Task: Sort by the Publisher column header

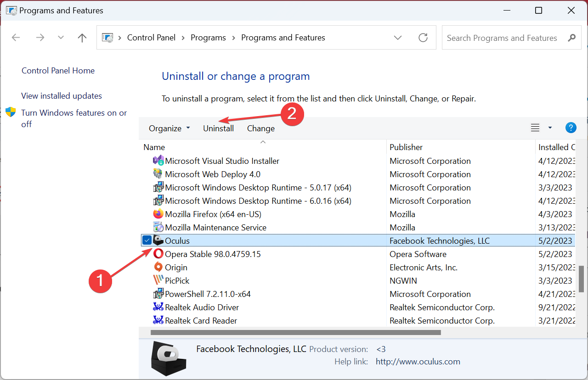Action: [x=461, y=147]
